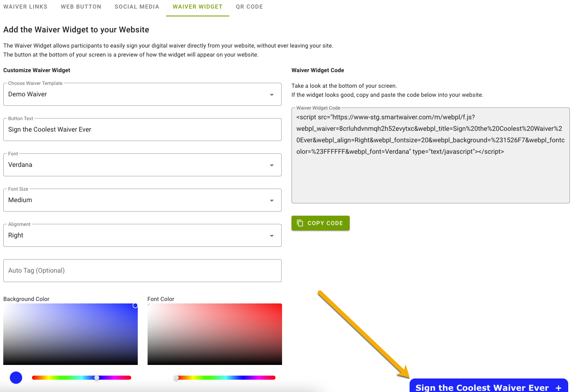The image size is (576, 392).
Task: Go to the Social Media tab
Action: click(x=137, y=7)
